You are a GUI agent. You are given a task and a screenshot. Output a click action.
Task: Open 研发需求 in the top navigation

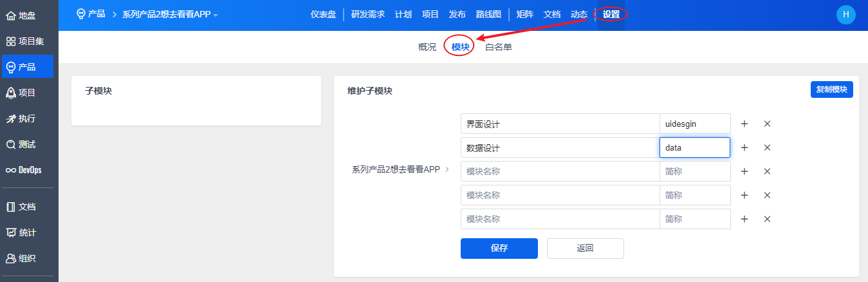point(368,14)
